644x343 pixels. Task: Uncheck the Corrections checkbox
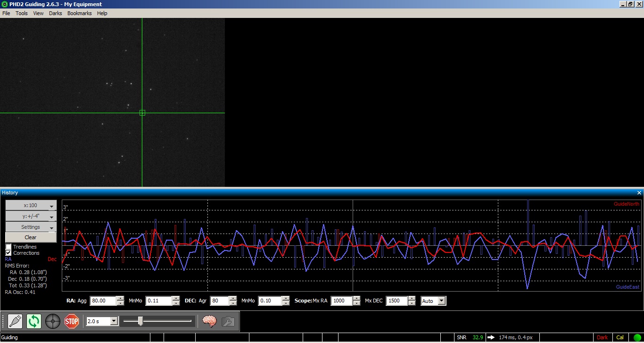pos(8,253)
